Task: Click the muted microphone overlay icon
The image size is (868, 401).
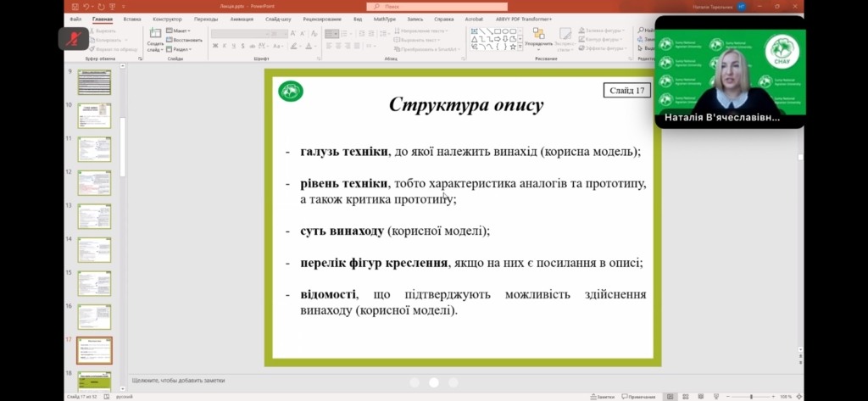Action: (x=70, y=37)
